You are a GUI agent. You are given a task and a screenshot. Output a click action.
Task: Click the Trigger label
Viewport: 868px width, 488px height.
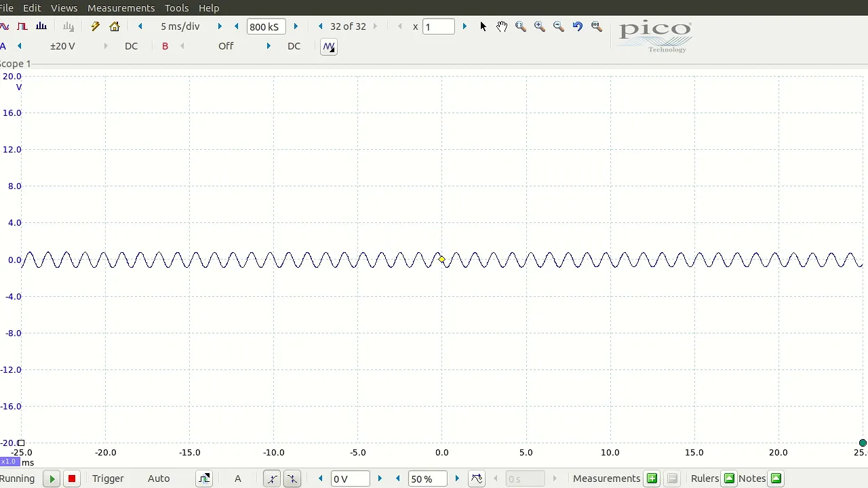(108, 479)
